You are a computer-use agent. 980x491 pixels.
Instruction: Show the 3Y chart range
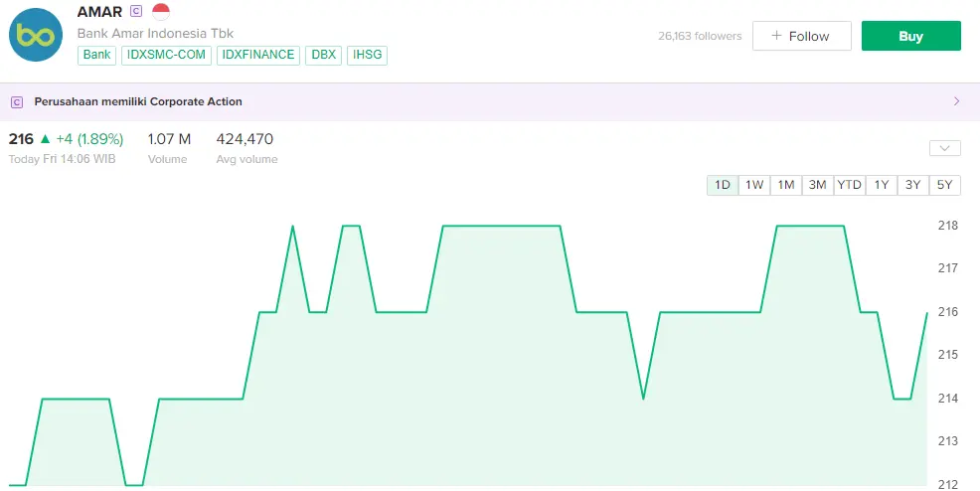click(913, 185)
